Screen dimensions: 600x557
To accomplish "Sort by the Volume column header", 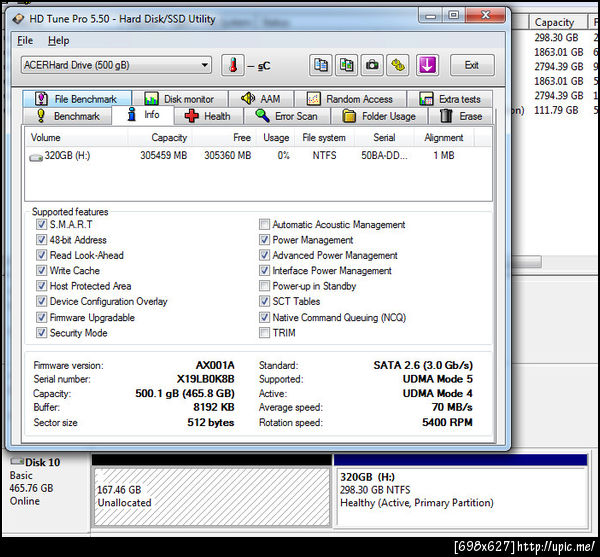I will [77, 137].
